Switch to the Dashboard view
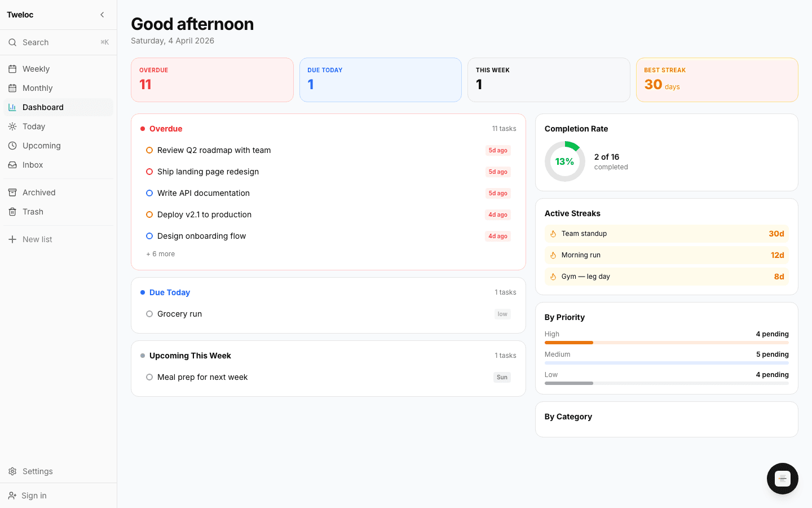The image size is (812, 508). tap(43, 107)
